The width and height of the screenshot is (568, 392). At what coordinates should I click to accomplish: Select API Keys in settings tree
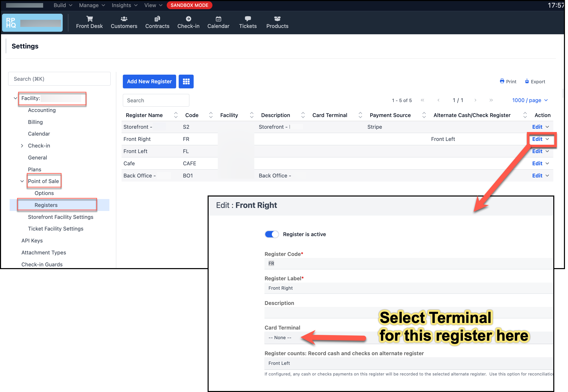[x=32, y=241]
